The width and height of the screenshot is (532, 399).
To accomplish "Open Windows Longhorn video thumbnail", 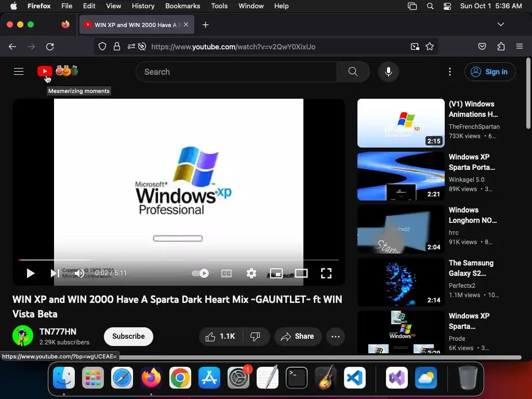I will pos(401,229).
